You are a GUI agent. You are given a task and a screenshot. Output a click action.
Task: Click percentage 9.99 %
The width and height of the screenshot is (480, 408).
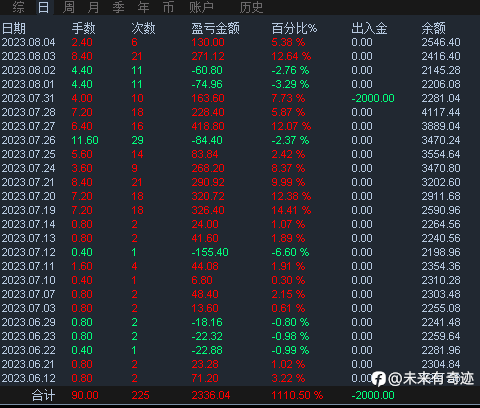coord(288,182)
